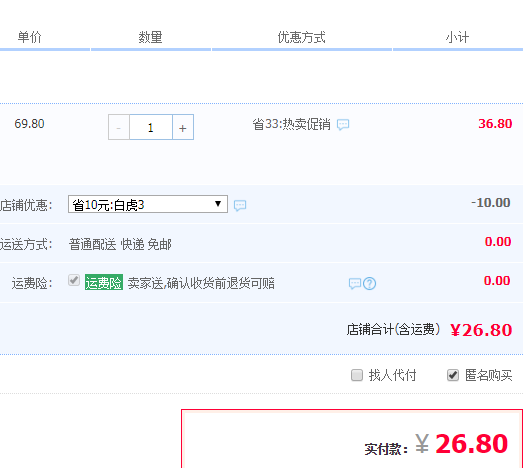Select the 优惠方式 column header
The height and width of the screenshot is (468, 532).
click(x=302, y=37)
